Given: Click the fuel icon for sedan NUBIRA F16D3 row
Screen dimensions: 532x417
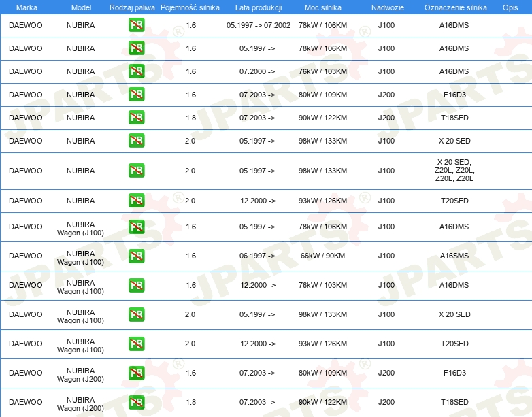Looking at the screenshot, I should coord(136,95).
